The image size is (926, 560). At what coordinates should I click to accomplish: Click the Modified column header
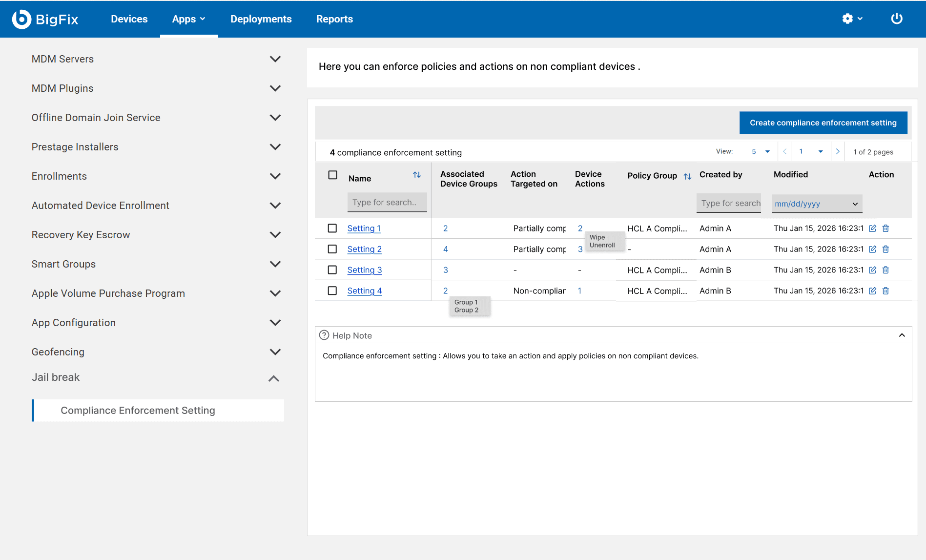click(x=790, y=174)
